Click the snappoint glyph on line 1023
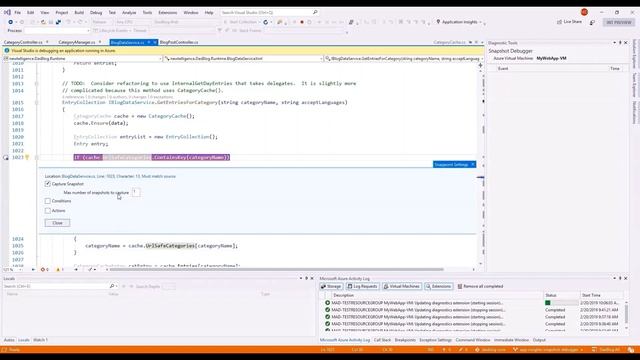640x360 pixels. [x=6, y=158]
